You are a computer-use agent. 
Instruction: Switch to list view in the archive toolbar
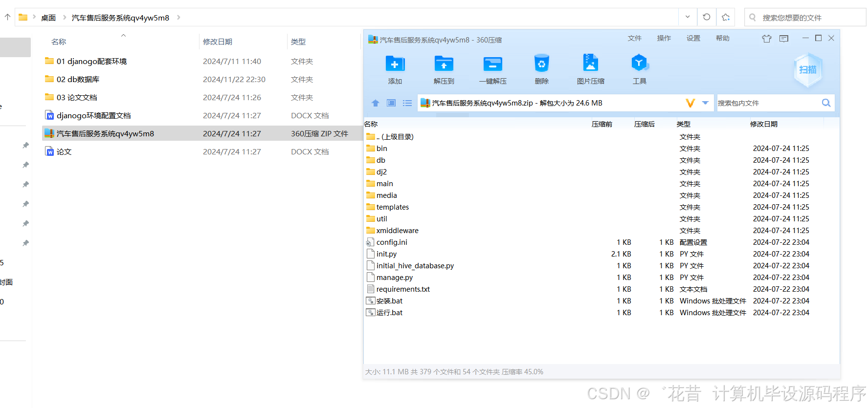pos(407,103)
